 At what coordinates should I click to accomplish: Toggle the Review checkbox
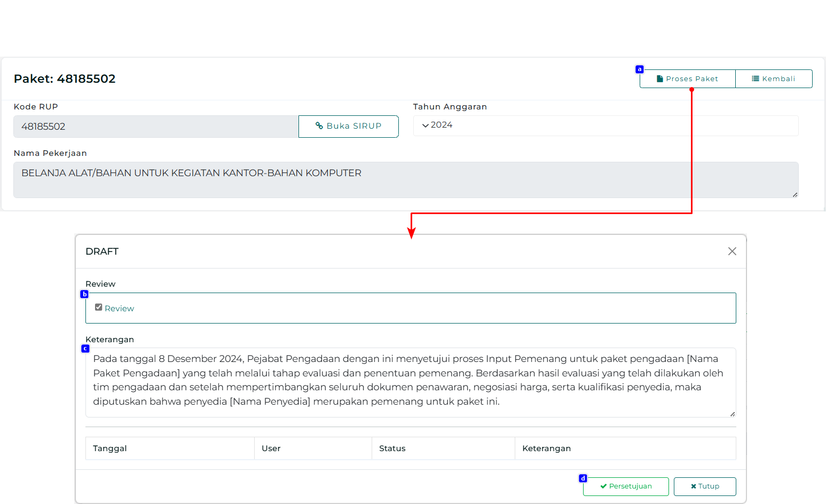tap(99, 308)
